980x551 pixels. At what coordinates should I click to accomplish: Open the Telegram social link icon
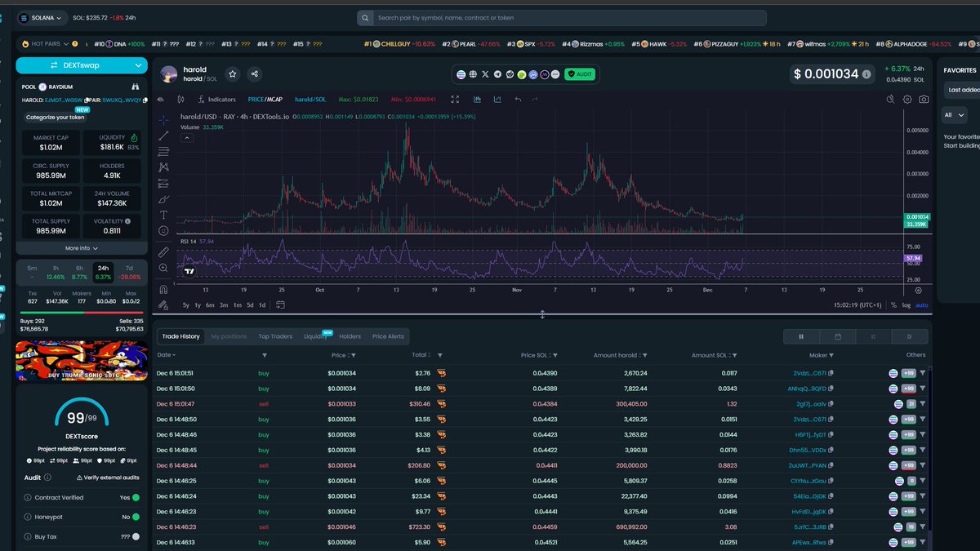click(x=498, y=74)
